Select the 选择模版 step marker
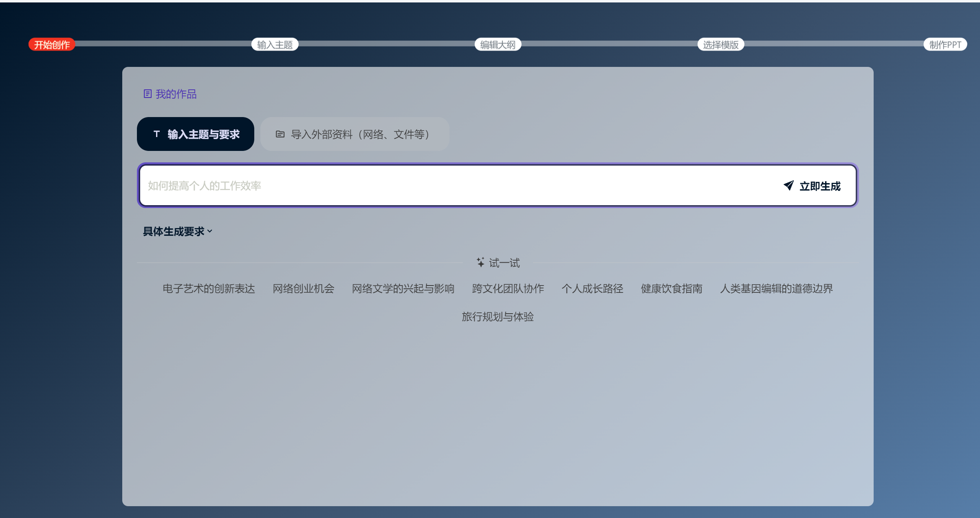The width and height of the screenshot is (980, 518). pos(720,44)
